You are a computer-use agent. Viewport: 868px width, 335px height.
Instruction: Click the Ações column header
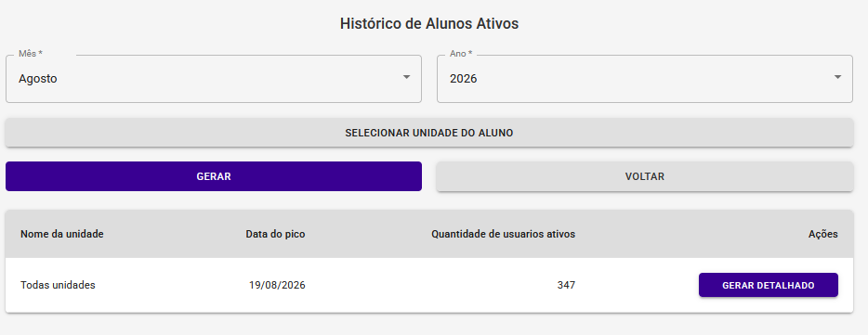[x=823, y=234]
